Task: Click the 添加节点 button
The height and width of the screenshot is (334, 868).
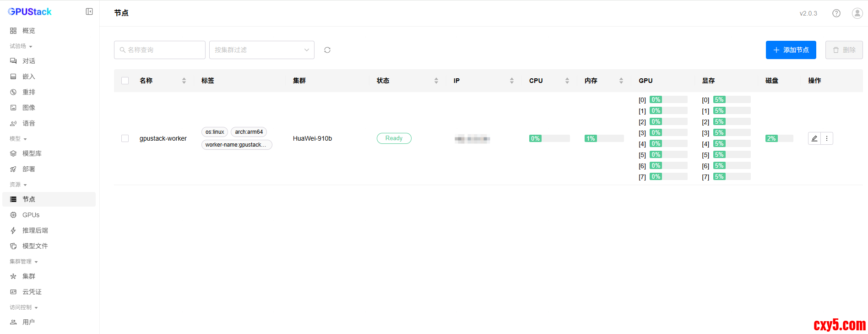Action: [791, 50]
